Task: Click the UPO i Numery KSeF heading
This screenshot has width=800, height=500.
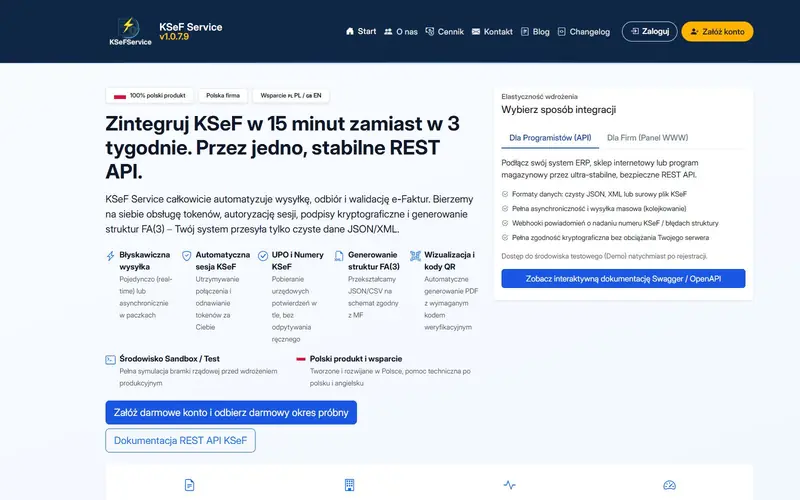Action: [297, 261]
